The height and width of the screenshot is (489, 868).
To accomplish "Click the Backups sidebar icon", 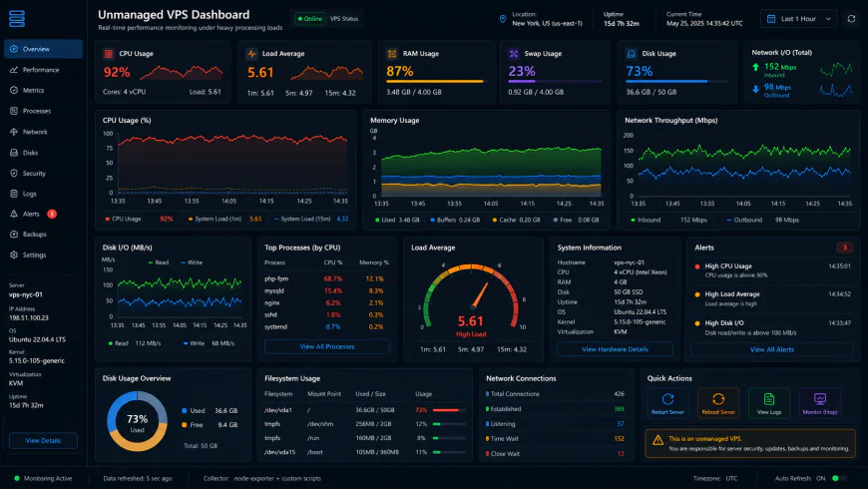I will point(14,235).
